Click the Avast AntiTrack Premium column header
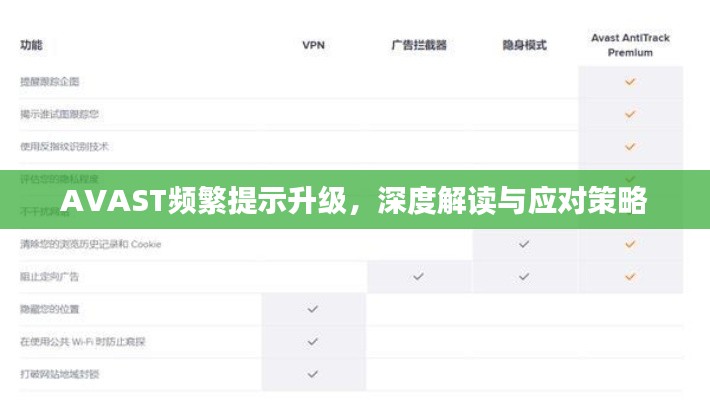The width and height of the screenshot is (710, 400). point(630,45)
